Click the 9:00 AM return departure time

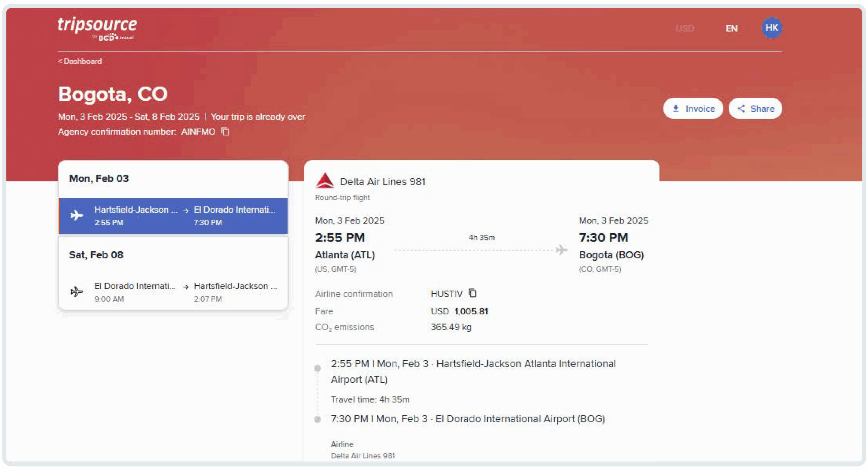pos(109,299)
